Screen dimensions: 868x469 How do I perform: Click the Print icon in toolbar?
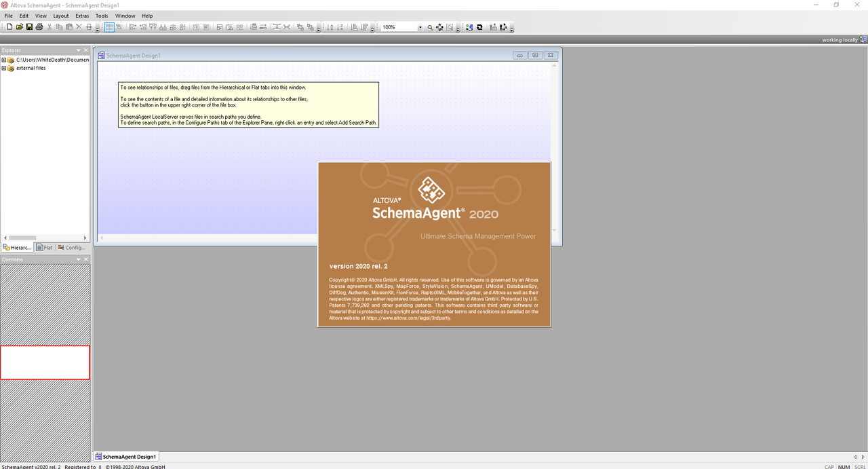pos(39,27)
